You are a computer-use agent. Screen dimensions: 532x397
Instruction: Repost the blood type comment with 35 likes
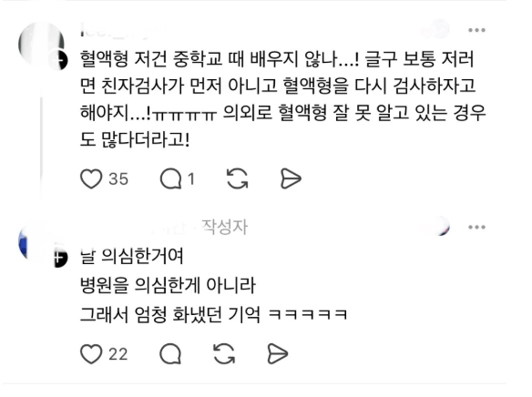click(x=237, y=178)
